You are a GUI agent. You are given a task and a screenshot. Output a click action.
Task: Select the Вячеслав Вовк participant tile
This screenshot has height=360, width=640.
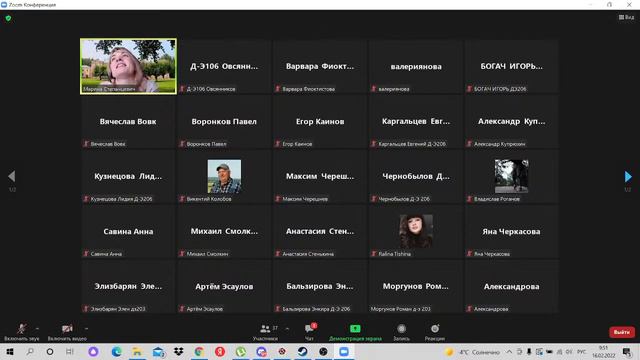pyautogui.click(x=128, y=121)
